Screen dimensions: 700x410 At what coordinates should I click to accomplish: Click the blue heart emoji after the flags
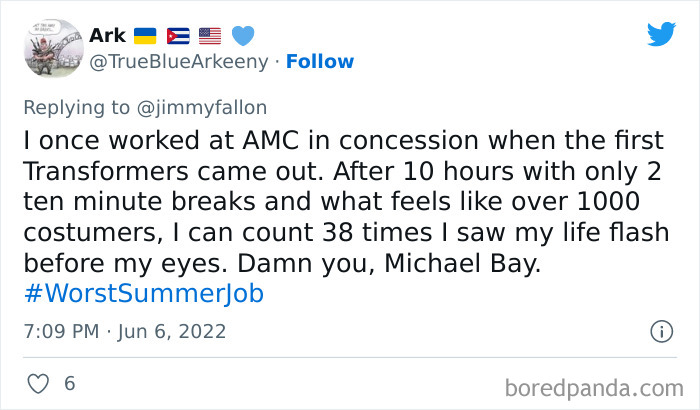(243, 36)
